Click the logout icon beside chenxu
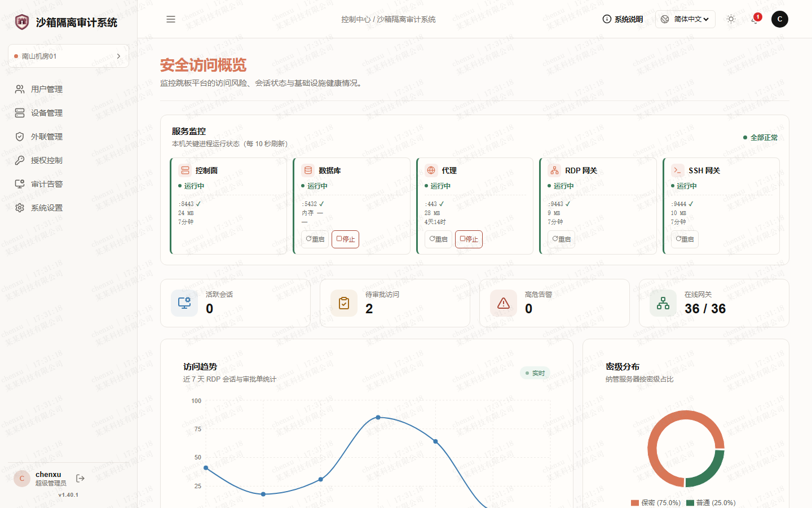 (81, 479)
